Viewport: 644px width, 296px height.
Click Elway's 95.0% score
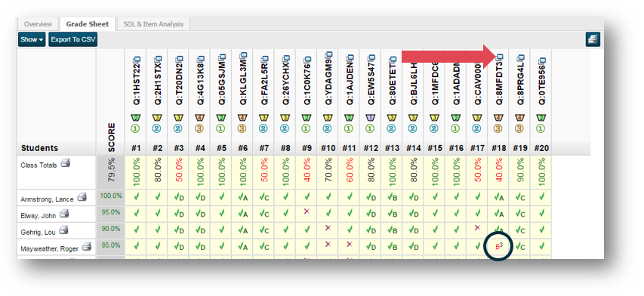click(111, 212)
